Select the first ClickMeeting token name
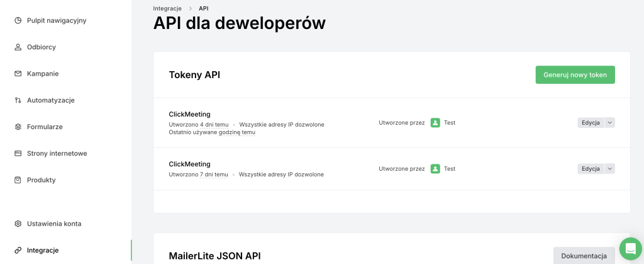644x264 pixels. click(x=189, y=114)
